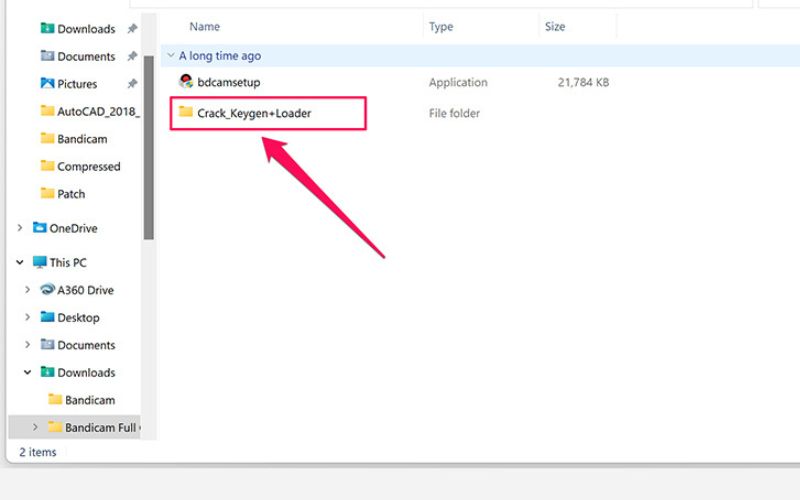Image resolution: width=800 pixels, height=500 pixels.
Task: Collapse the 'A long time ago' group
Action: pyautogui.click(x=171, y=55)
